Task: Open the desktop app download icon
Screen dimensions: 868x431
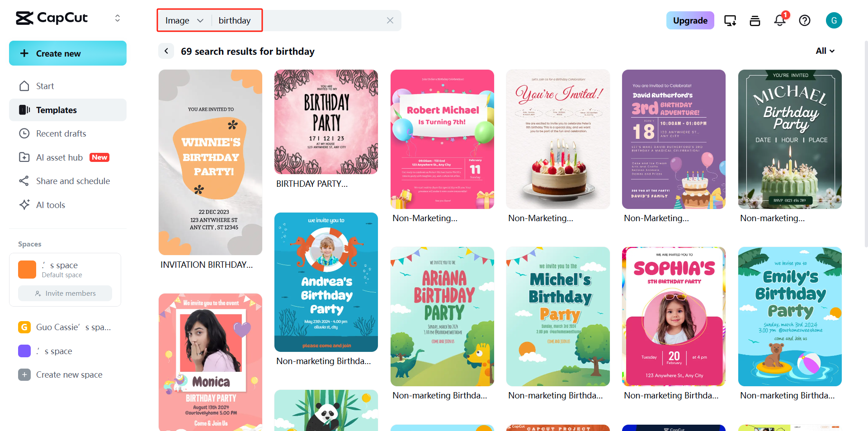Action: (730, 20)
